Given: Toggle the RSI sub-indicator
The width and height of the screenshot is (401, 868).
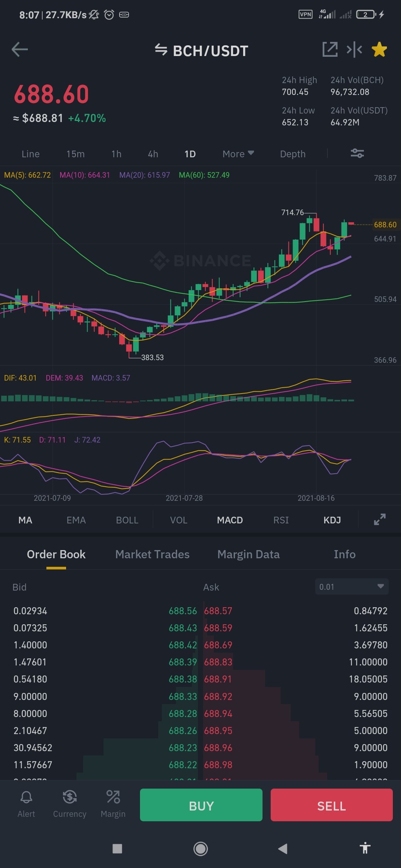Looking at the screenshot, I should [x=281, y=520].
